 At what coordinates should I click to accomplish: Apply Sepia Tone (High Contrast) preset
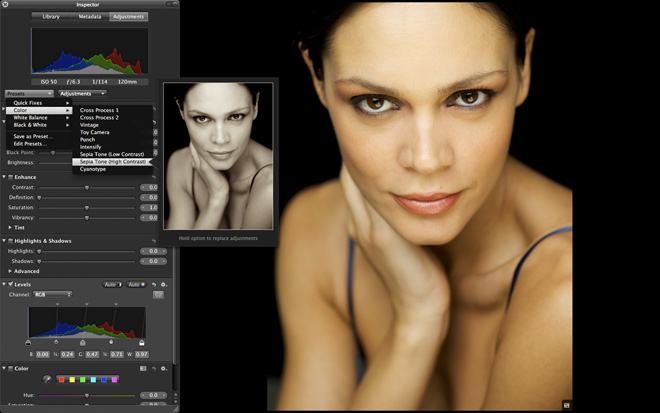112,162
